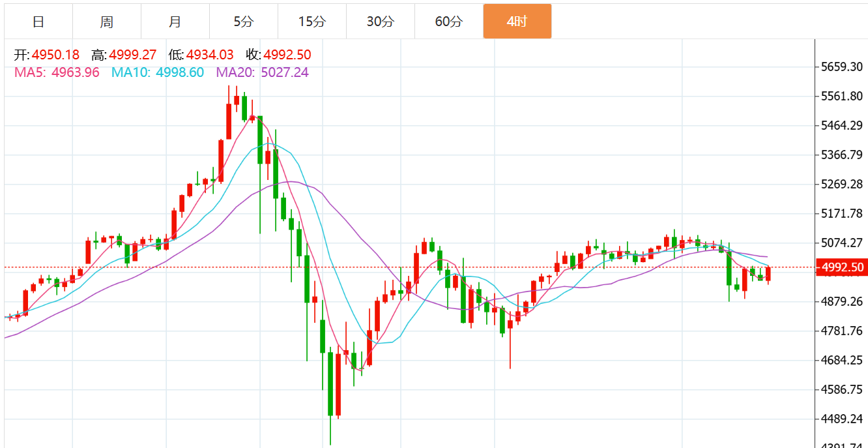Choose the 60分 interval tab

click(448, 22)
